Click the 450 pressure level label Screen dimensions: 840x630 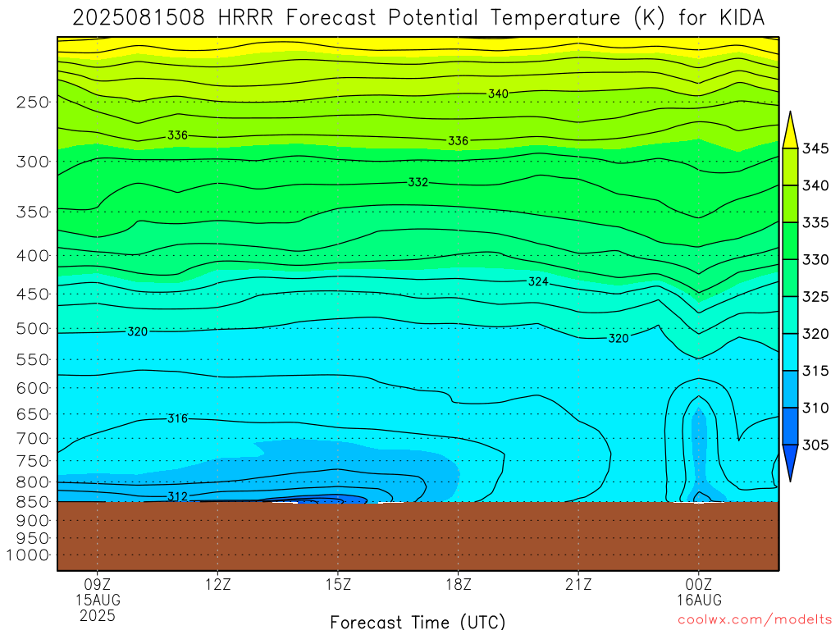click(x=33, y=294)
